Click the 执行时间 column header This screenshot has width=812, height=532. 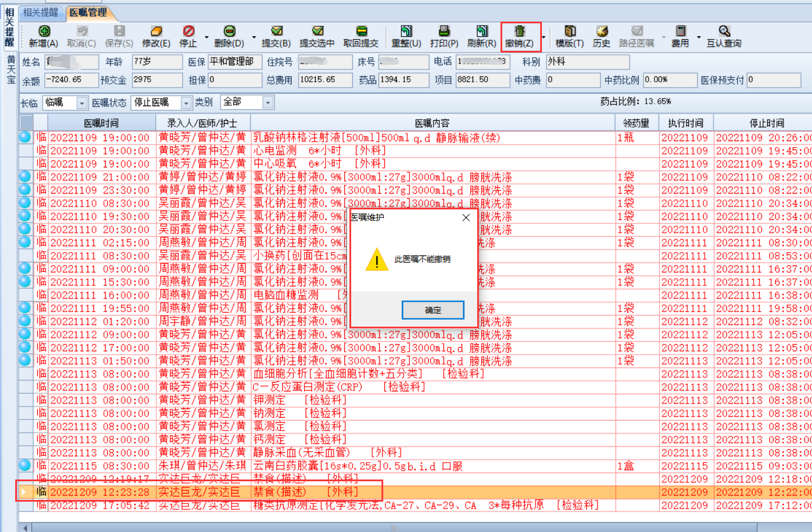[686, 123]
